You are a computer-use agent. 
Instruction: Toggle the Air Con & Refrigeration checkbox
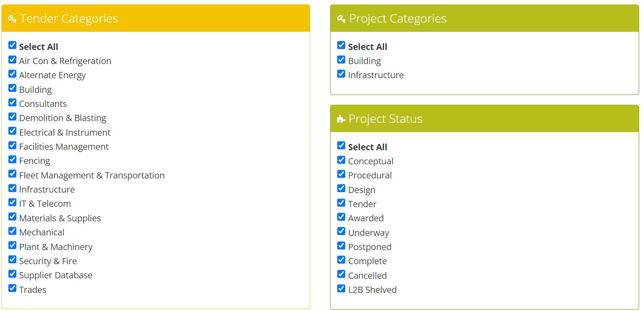pos(12,60)
